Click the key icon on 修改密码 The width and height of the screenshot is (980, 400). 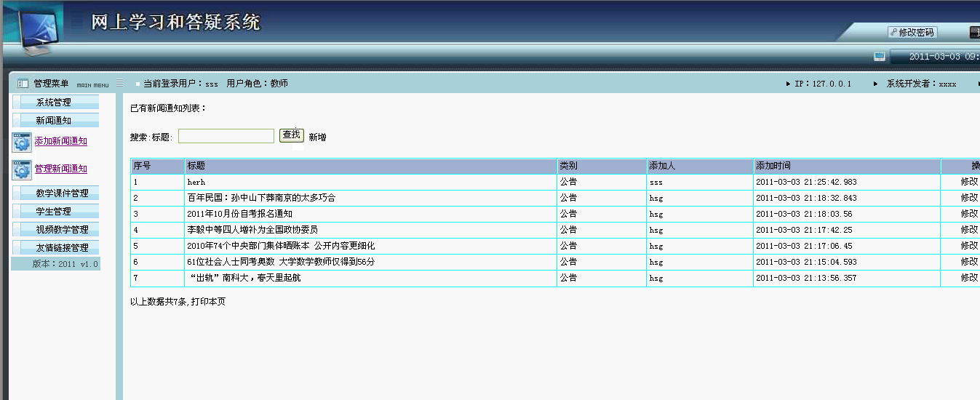[894, 33]
